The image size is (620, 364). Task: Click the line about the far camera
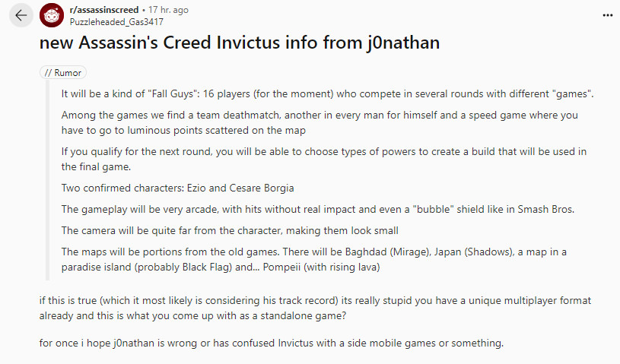(x=230, y=230)
